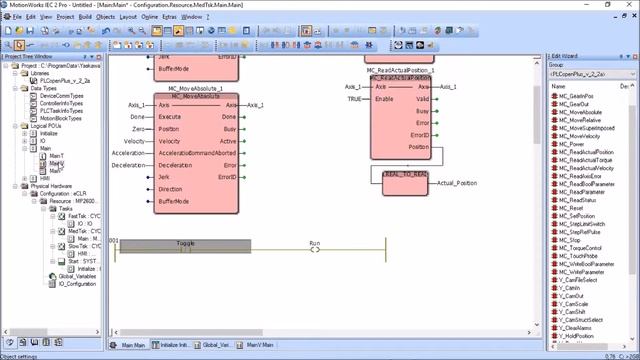Collapse the Libraries tree node
This screenshot has width=640, height=360.
coord(15,73)
